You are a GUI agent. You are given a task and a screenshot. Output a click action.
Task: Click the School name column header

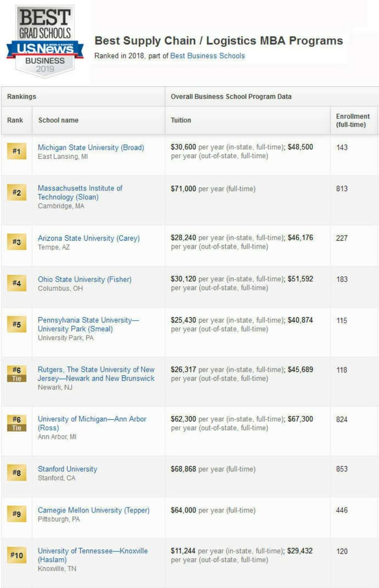click(x=58, y=120)
